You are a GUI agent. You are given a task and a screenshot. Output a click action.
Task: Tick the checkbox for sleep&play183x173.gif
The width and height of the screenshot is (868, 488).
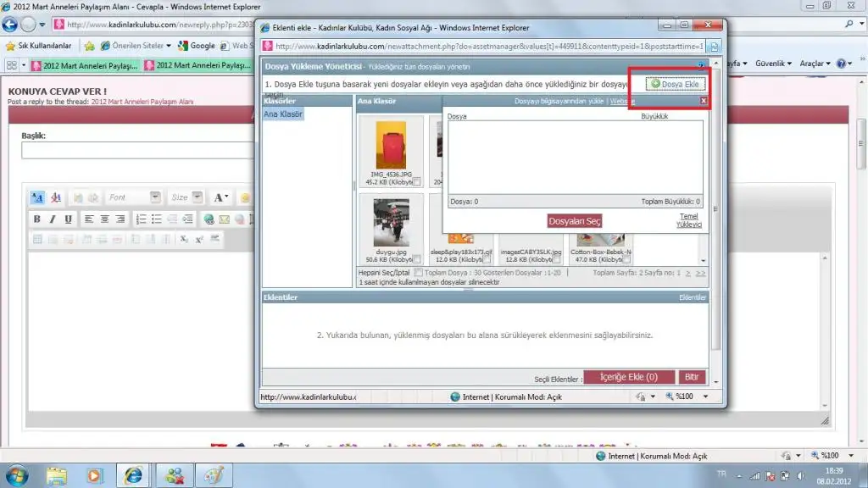487,259
